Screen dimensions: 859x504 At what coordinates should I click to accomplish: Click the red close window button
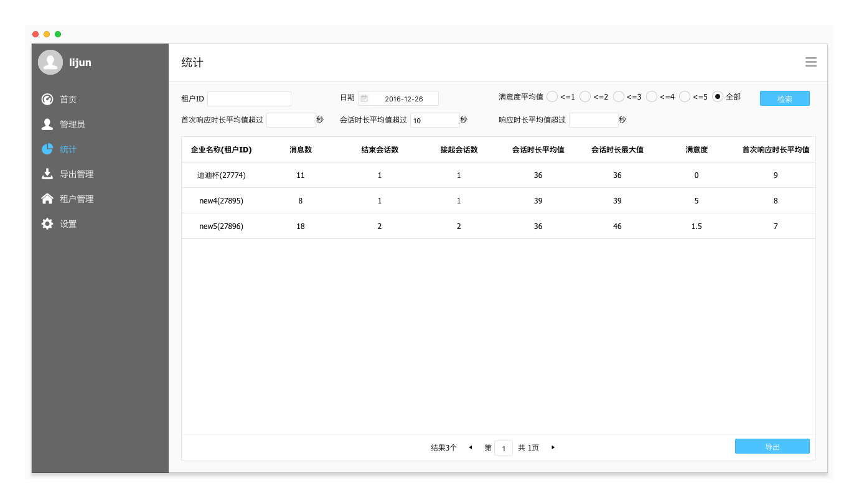pos(35,34)
